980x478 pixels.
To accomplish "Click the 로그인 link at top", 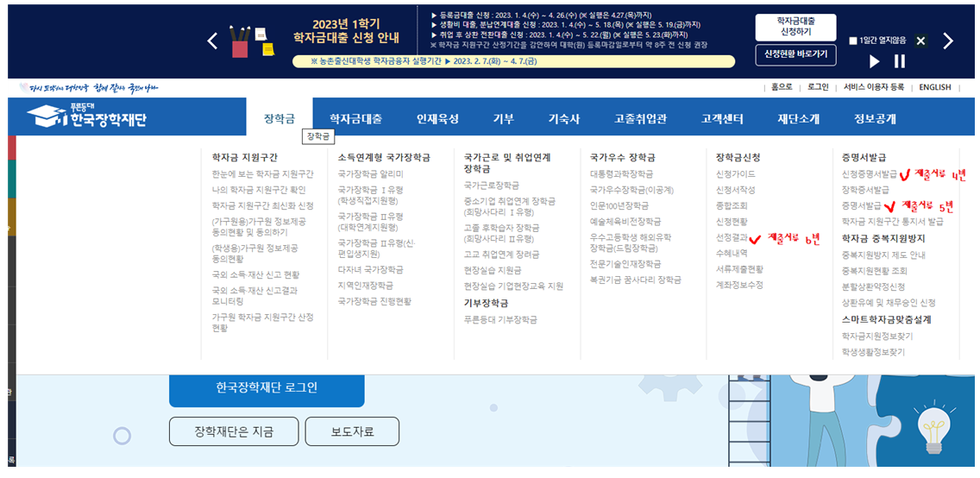I will [818, 87].
